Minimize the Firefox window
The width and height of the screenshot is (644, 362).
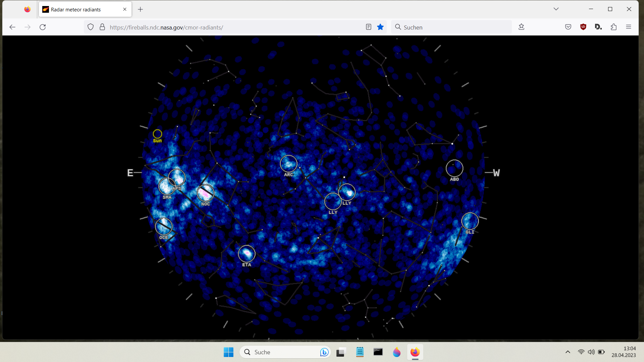point(591,9)
